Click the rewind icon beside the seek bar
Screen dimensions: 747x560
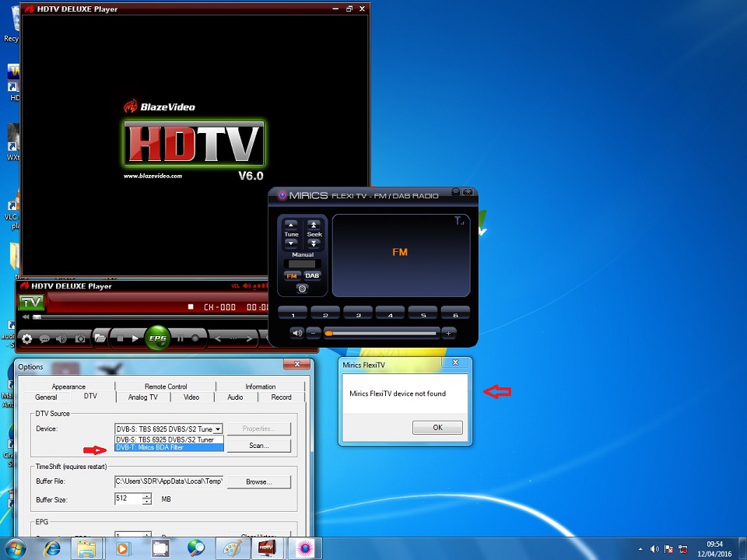point(26,317)
